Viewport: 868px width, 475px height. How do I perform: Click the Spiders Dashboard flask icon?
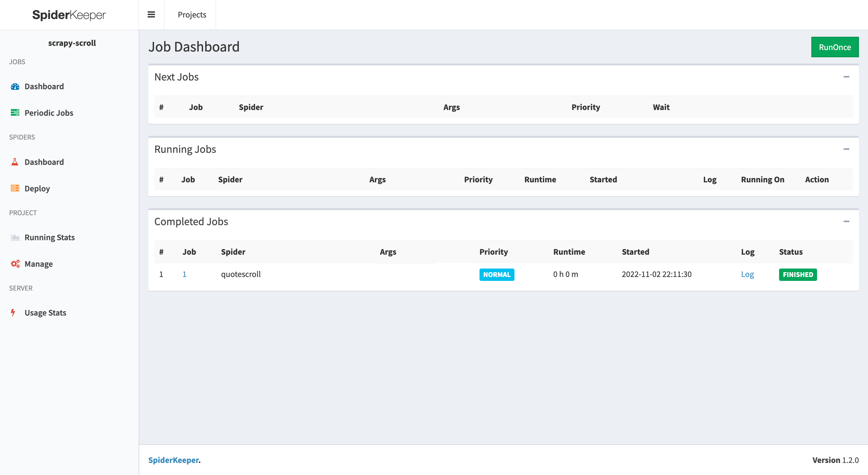point(15,162)
